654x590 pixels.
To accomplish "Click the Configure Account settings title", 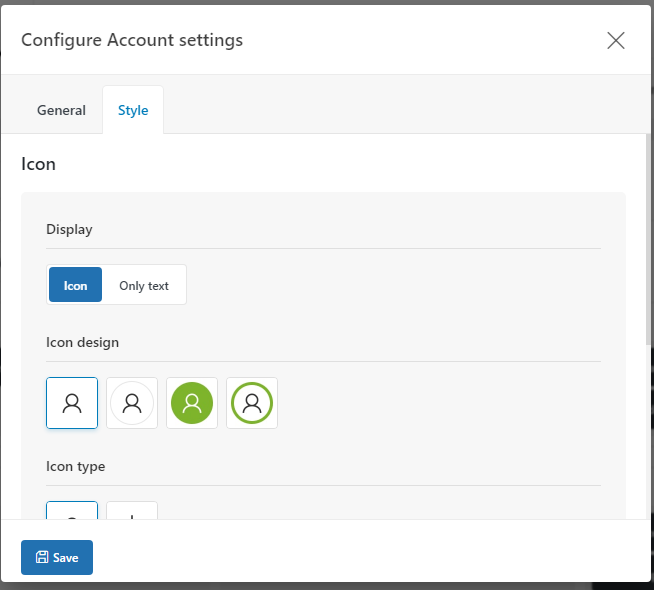I will (x=132, y=40).
